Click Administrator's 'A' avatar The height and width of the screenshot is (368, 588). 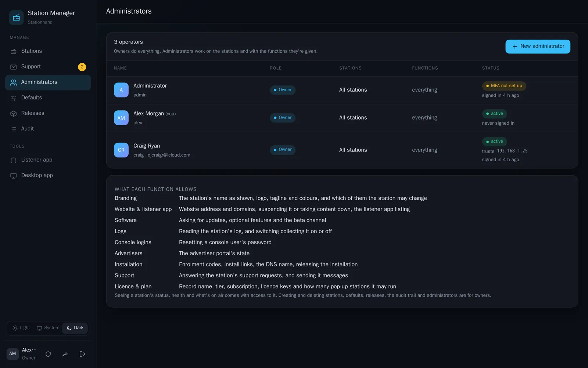pyautogui.click(x=121, y=90)
